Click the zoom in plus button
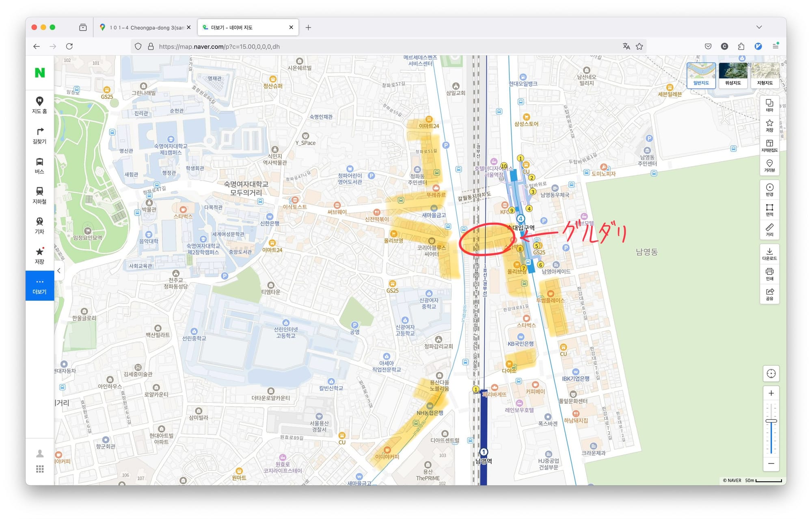Viewport: 812px width, 519px height. point(771,393)
